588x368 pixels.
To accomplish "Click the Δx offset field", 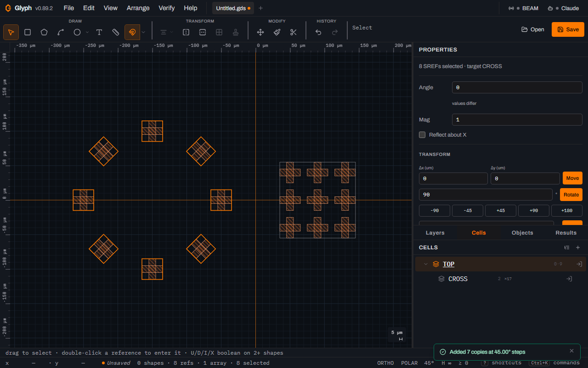I will click(x=453, y=178).
